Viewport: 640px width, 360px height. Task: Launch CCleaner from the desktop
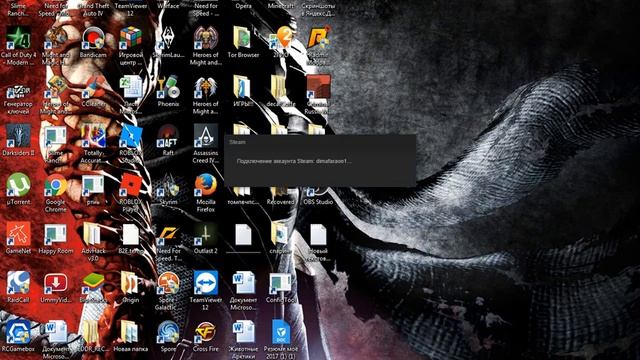pyautogui.click(x=93, y=88)
